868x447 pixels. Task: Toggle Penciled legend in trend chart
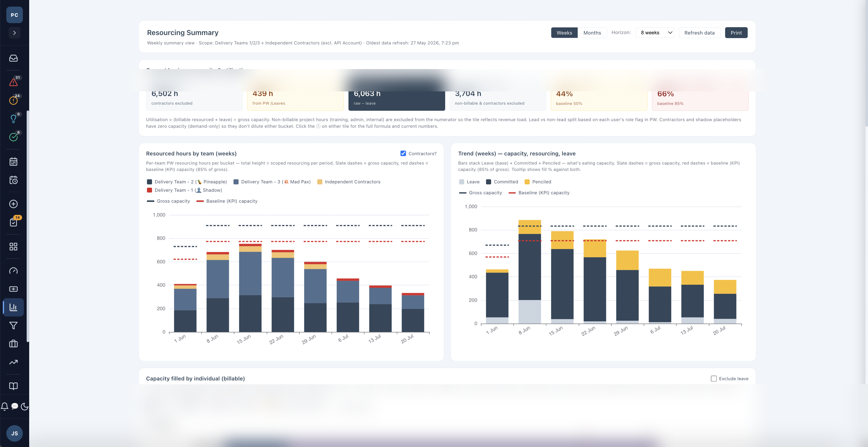(x=538, y=182)
